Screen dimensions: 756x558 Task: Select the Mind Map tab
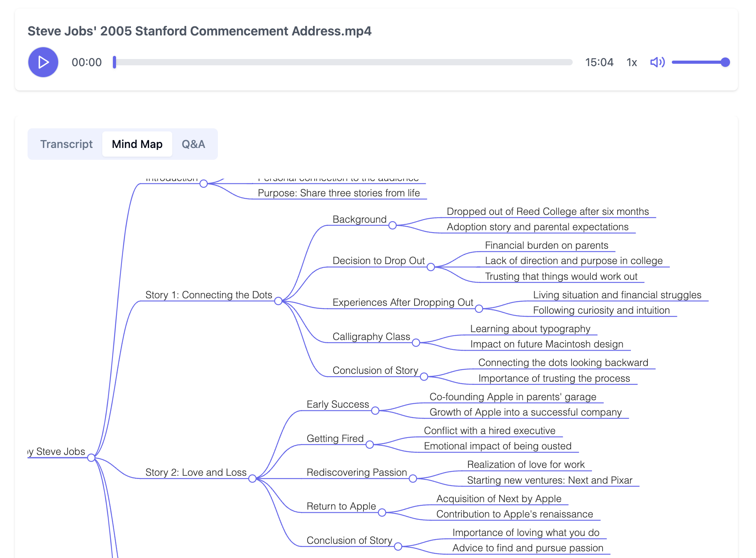pos(137,144)
